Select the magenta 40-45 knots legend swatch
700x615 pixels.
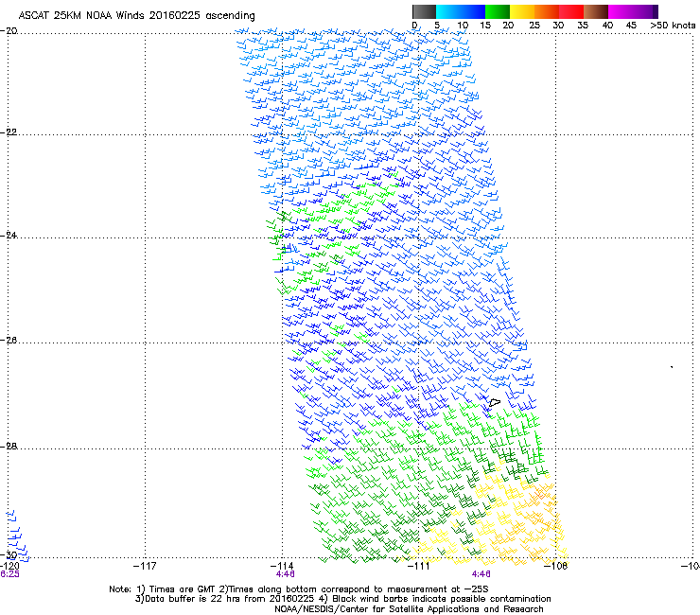[621, 11]
